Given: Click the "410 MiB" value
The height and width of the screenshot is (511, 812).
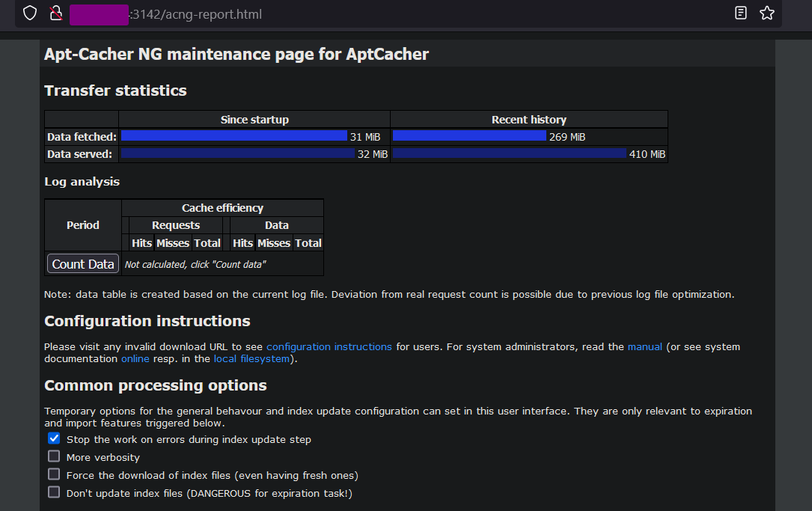Looking at the screenshot, I should coord(647,154).
